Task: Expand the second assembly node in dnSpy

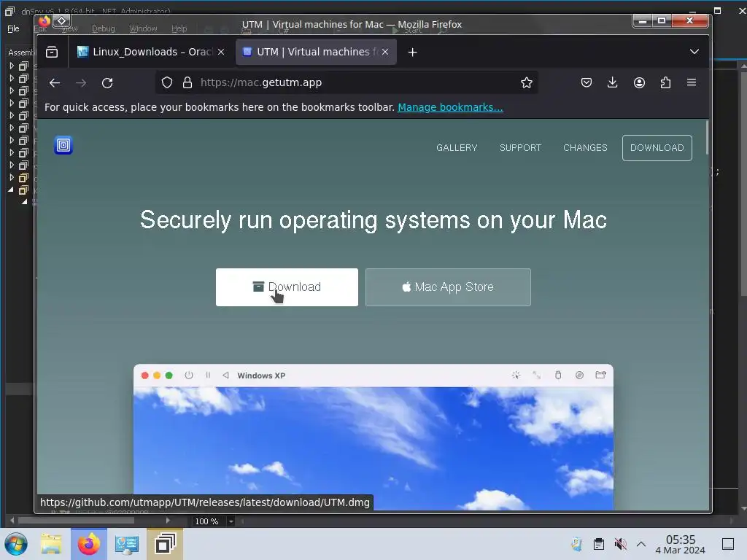Action: [x=12, y=78]
